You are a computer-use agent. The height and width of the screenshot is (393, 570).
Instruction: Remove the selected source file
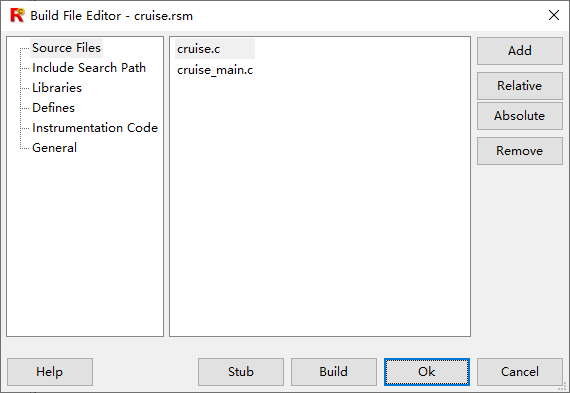pos(519,151)
